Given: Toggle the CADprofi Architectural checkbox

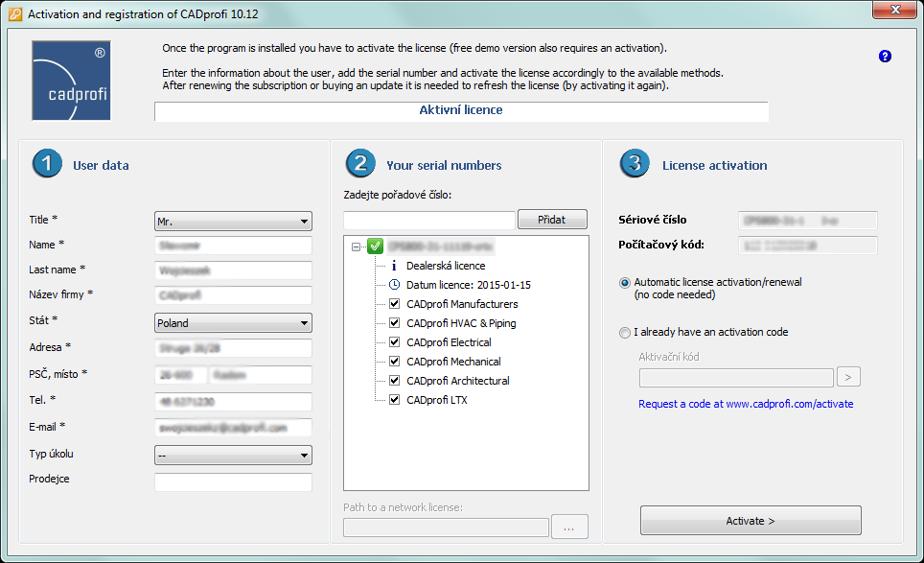Looking at the screenshot, I should point(394,381).
